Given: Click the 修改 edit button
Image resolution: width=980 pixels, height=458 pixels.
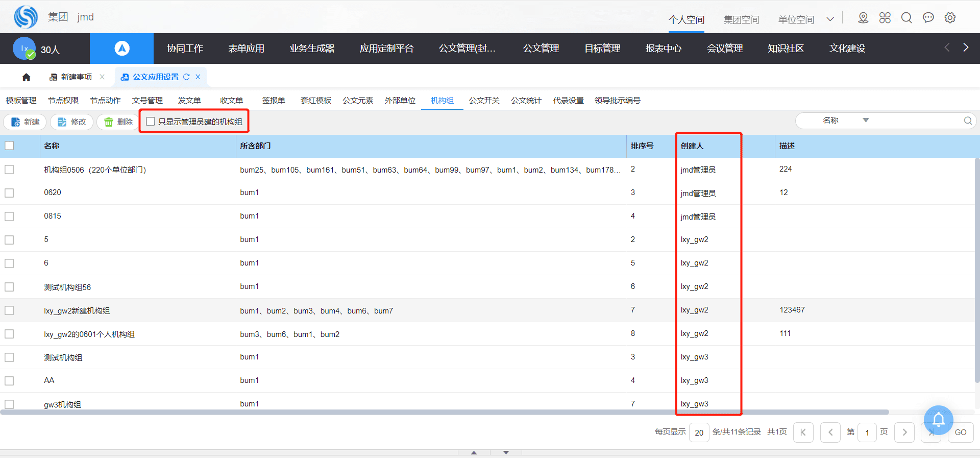Looking at the screenshot, I should point(72,122).
